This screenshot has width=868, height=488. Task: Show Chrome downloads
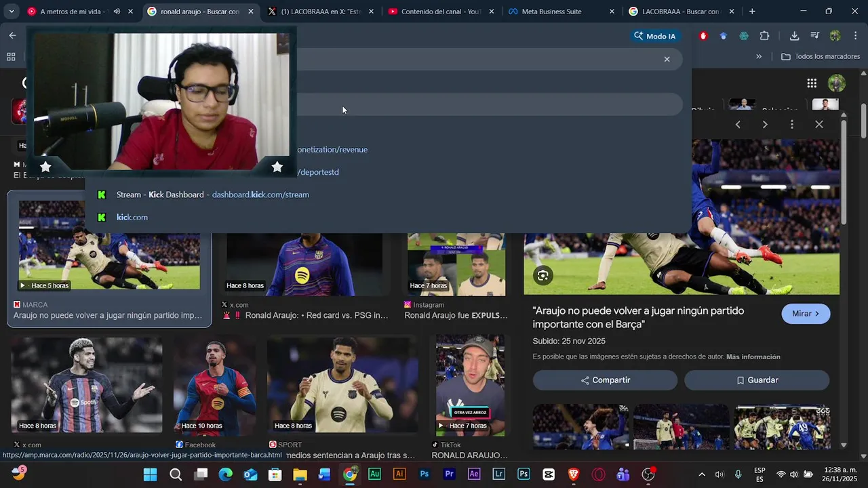click(794, 36)
